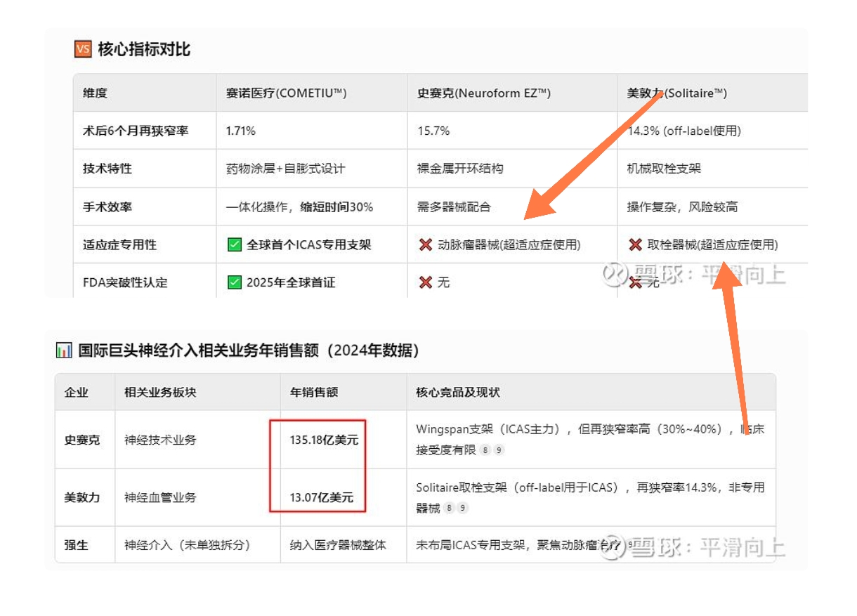This screenshot has width=857, height=616.
Task: Open citation 9 in 美敦力 Solitaire row
Action: click(463, 508)
